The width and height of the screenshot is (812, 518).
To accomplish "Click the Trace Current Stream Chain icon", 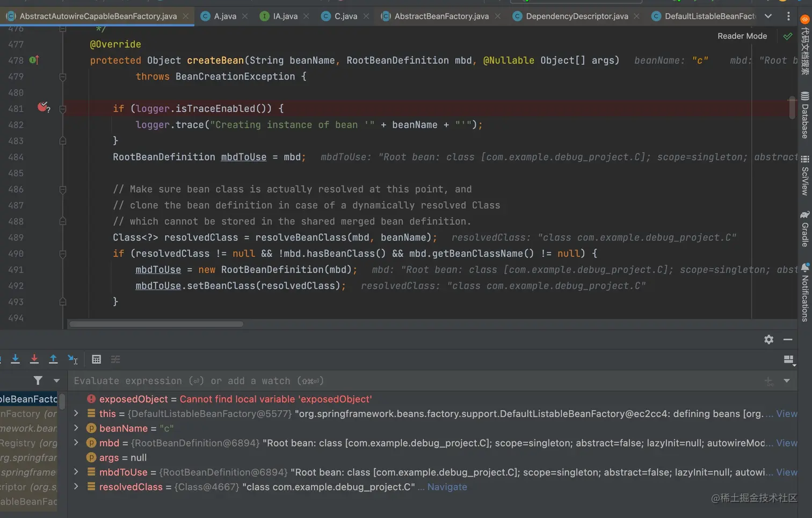I will point(115,359).
